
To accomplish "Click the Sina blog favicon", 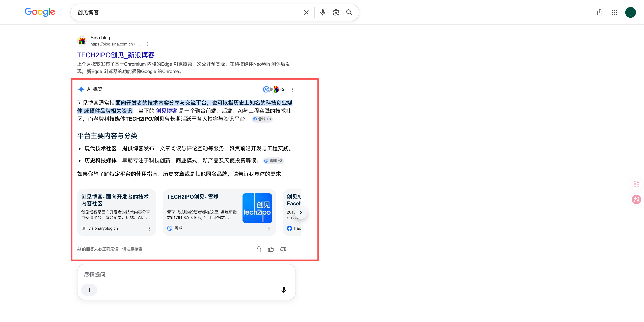I will 82,40.
